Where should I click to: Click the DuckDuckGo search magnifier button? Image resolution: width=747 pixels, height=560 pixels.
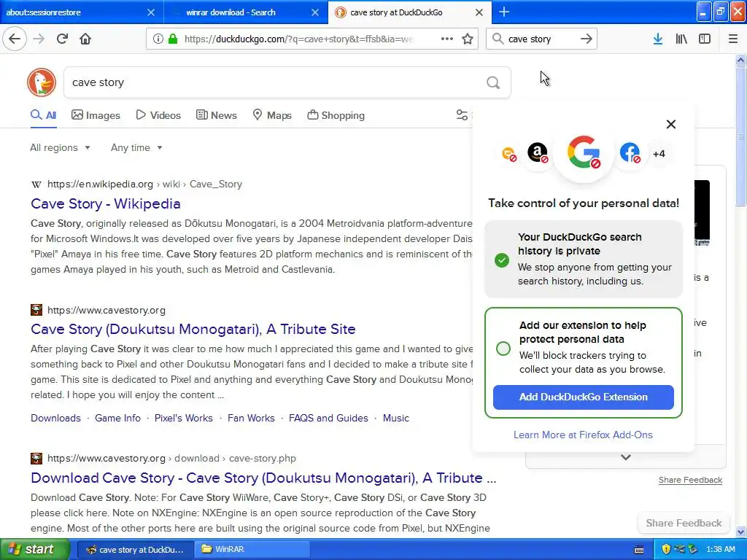(493, 83)
